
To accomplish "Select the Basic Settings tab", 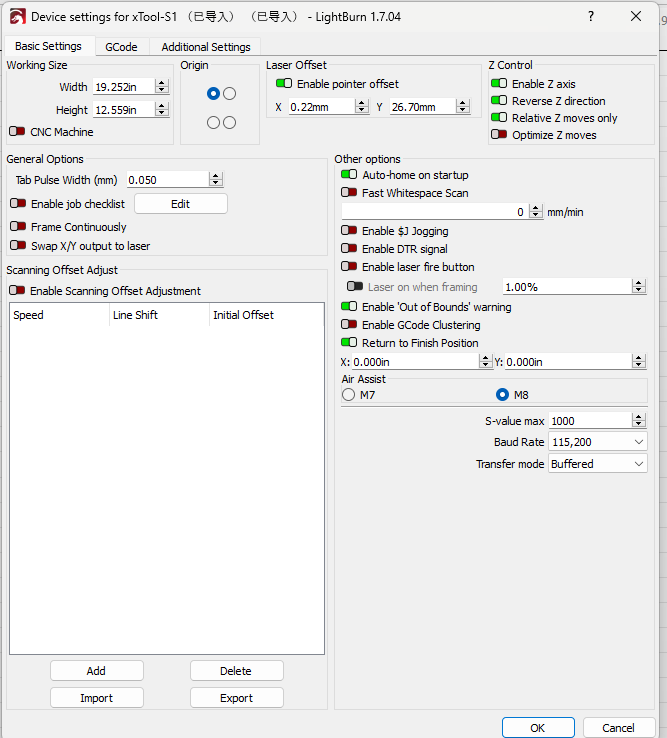I will [x=48, y=46].
